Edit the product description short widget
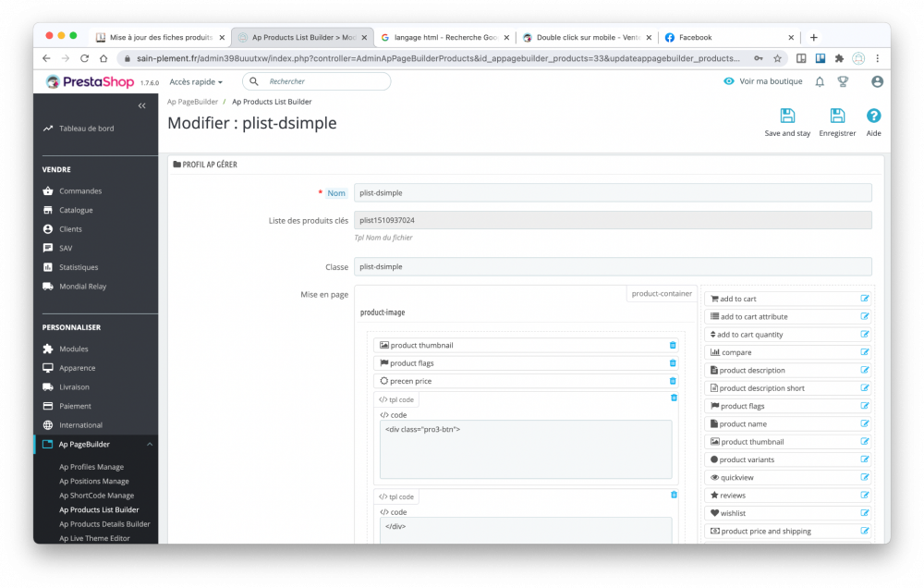 (865, 388)
